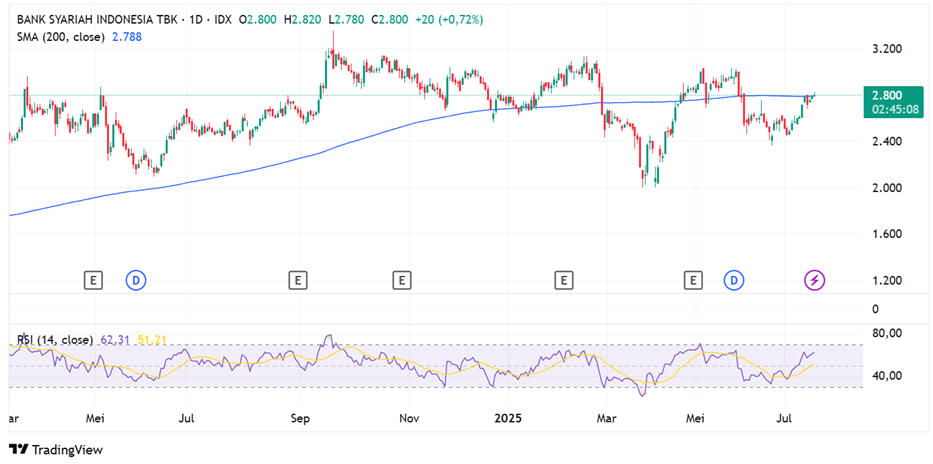Viewport: 933px width, 464px height.
Task: Click the blue SMA value 2.788
Action: tap(126, 36)
